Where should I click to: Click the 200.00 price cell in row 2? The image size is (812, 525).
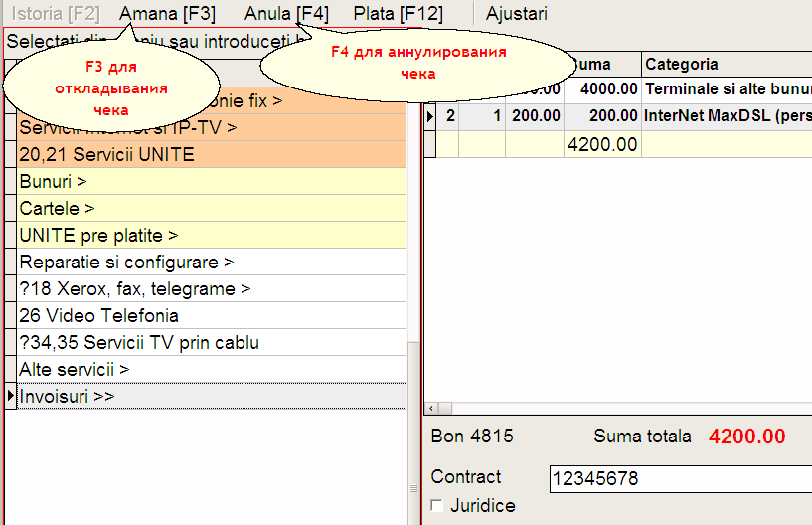[x=535, y=115]
